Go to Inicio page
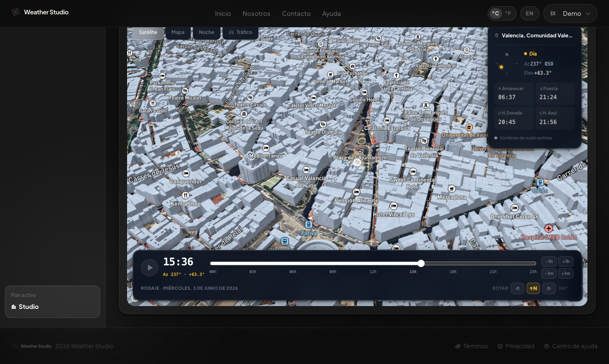The image size is (609, 364). click(223, 13)
